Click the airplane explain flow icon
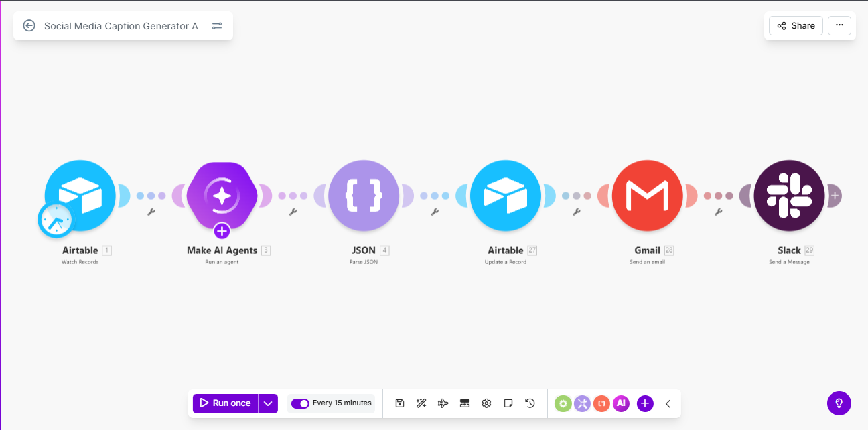Viewport: 868px width, 430px height. (x=443, y=403)
